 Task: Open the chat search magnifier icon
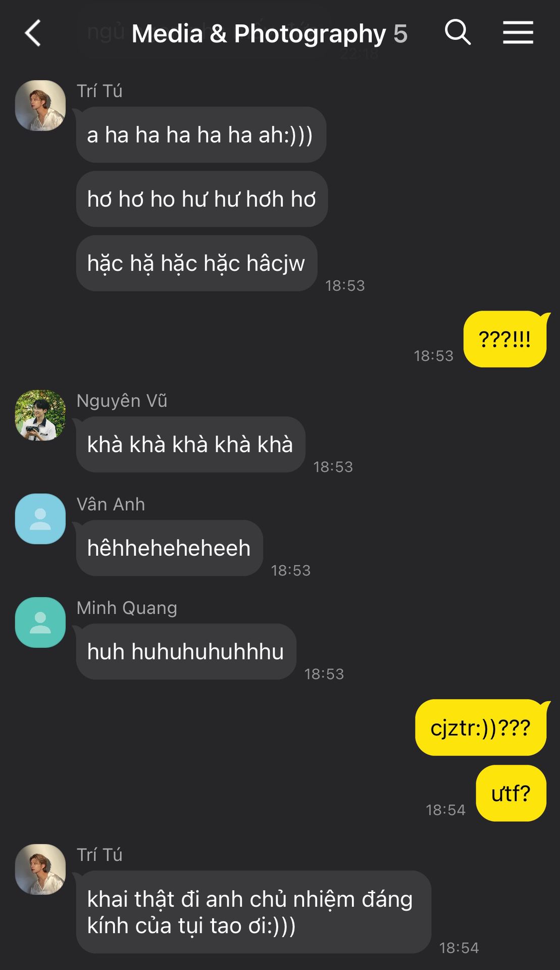pos(457,32)
